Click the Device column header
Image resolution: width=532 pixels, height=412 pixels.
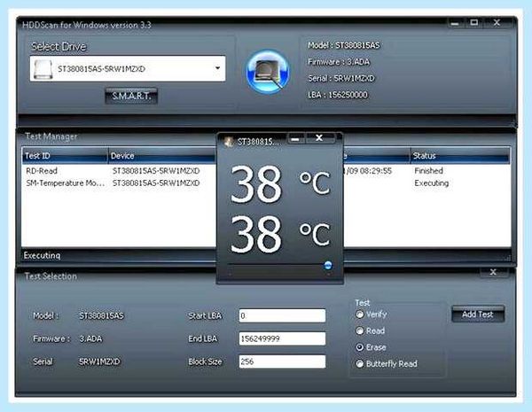tap(162, 156)
